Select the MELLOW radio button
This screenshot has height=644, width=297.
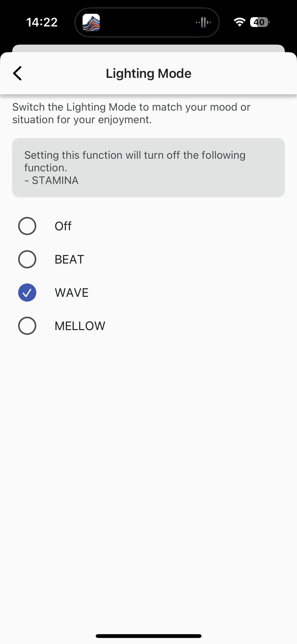[27, 326]
